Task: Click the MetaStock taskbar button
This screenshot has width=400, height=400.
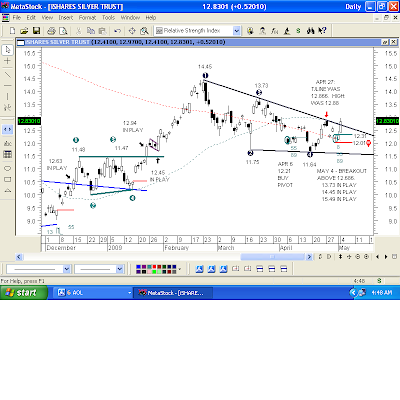Action: pos(173,293)
